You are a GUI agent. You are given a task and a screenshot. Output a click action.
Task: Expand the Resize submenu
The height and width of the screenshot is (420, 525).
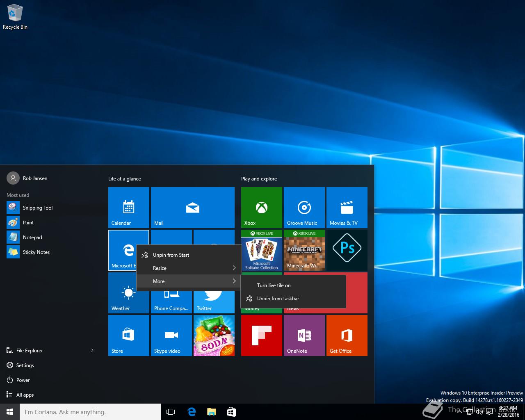click(x=189, y=268)
